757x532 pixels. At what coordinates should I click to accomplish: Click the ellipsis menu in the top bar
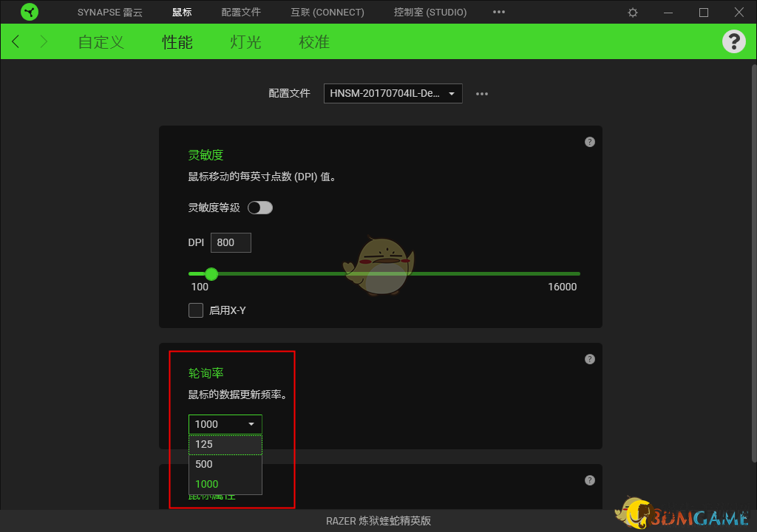coord(498,12)
